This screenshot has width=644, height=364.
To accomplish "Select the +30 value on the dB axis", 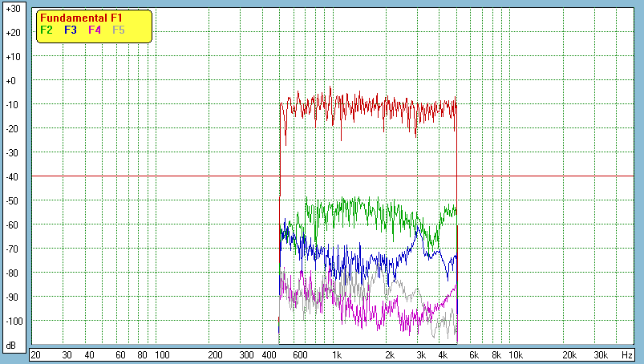I will pos(12,9).
